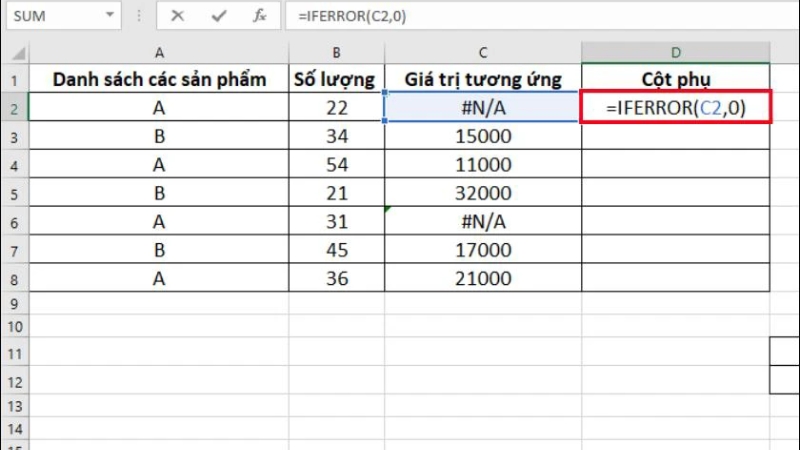Select the row 2 header
The image size is (800, 450).
[x=14, y=107]
